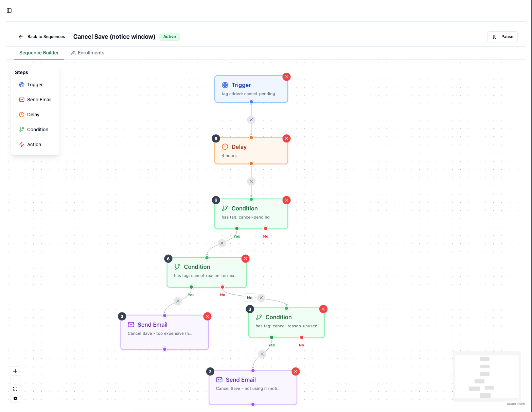Zoom in on the canvas
Image resolution: width=532 pixels, height=412 pixels.
[x=15, y=371]
